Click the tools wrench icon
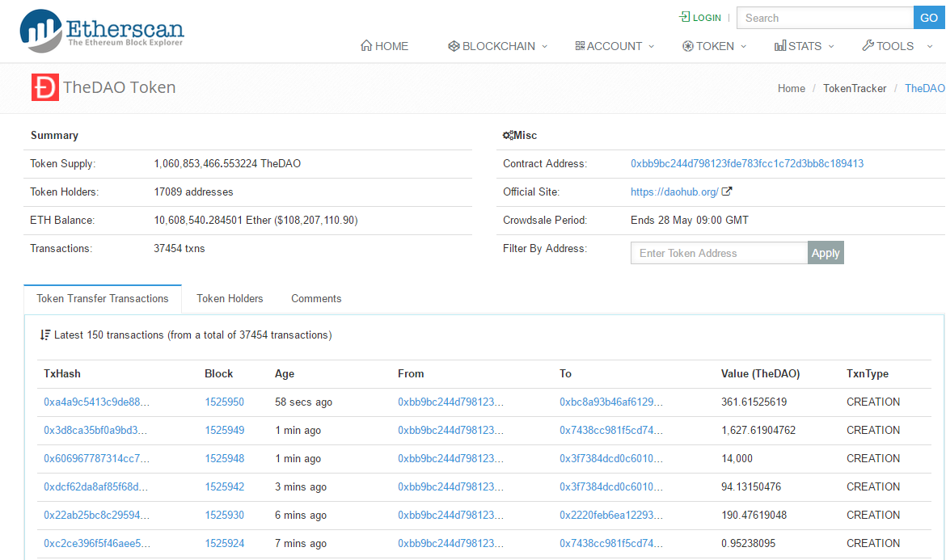This screenshot has width=946, height=560. 868,46
